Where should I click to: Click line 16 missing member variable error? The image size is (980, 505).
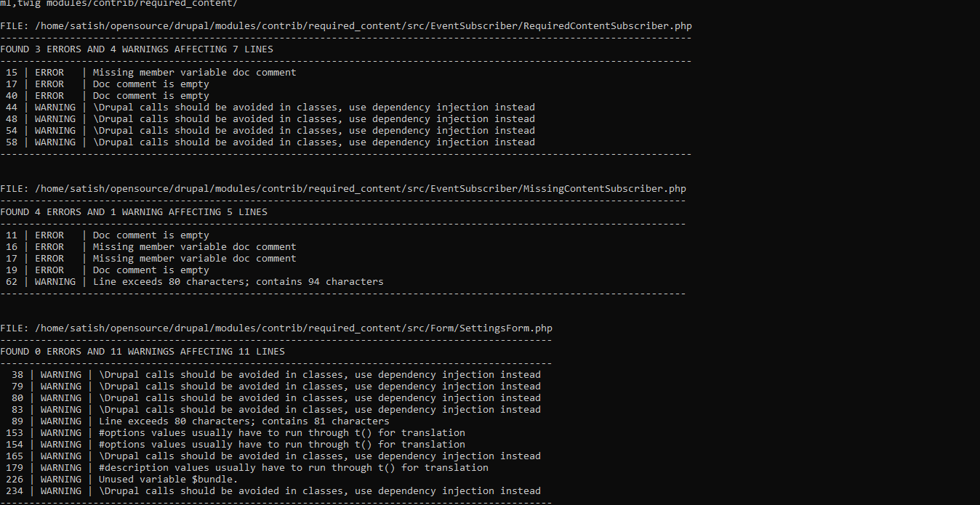pyautogui.click(x=151, y=247)
